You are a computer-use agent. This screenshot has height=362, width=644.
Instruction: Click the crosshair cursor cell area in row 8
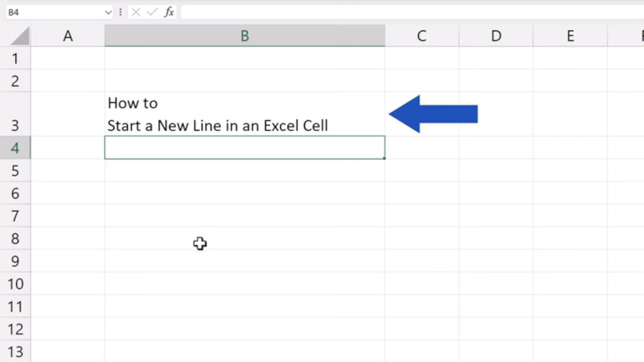[x=200, y=243]
